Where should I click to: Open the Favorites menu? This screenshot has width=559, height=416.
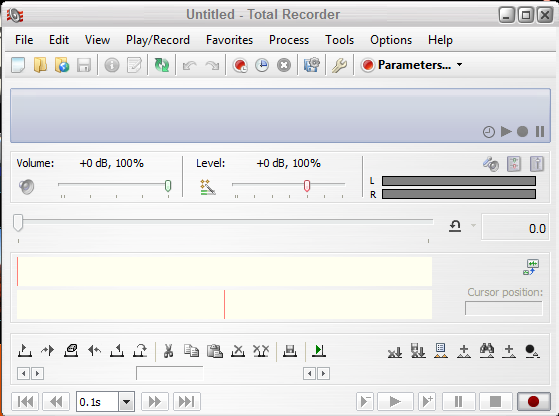point(230,40)
